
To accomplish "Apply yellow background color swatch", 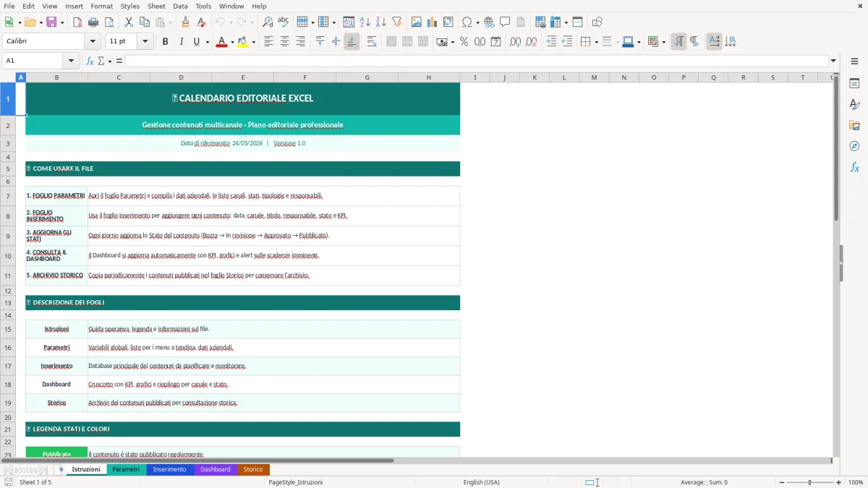I will click(242, 42).
